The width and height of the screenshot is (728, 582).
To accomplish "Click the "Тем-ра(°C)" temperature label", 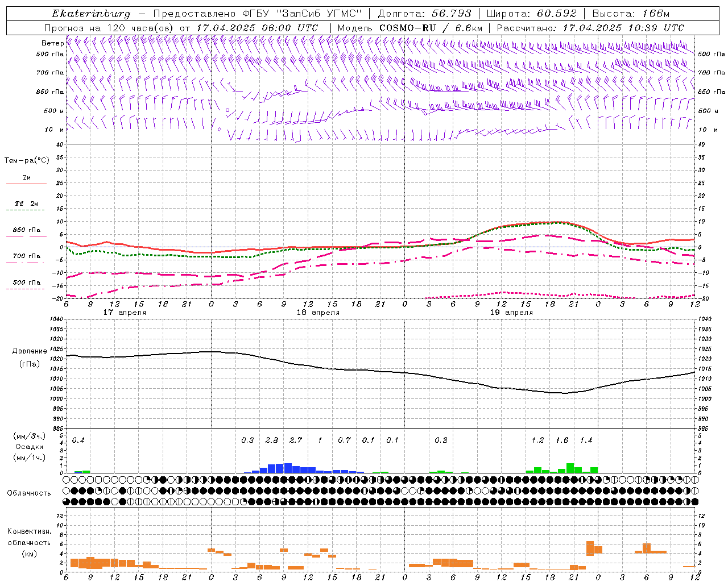I will coord(27,161).
